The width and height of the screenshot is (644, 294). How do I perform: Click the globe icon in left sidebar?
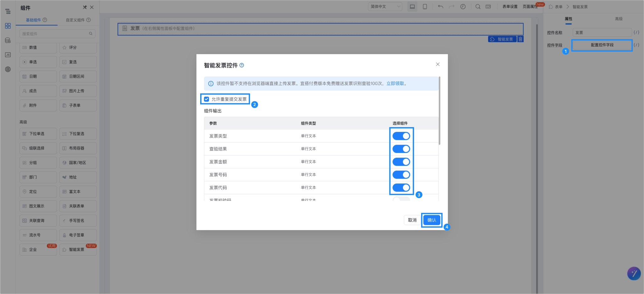tap(8, 69)
